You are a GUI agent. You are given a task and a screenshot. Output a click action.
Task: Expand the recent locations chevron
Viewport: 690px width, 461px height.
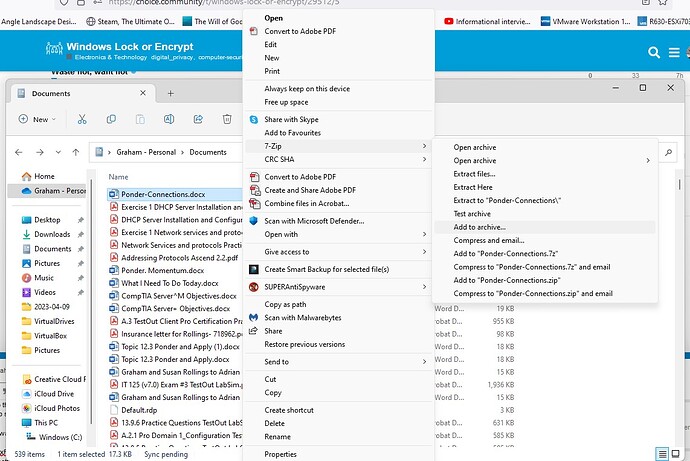pos(58,152)
